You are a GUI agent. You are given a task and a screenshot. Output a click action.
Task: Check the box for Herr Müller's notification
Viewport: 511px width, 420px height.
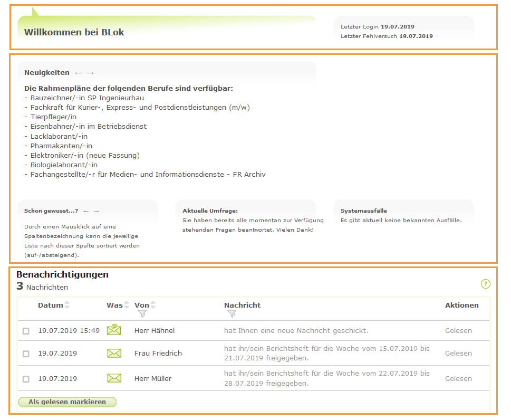tap(26, 378)
